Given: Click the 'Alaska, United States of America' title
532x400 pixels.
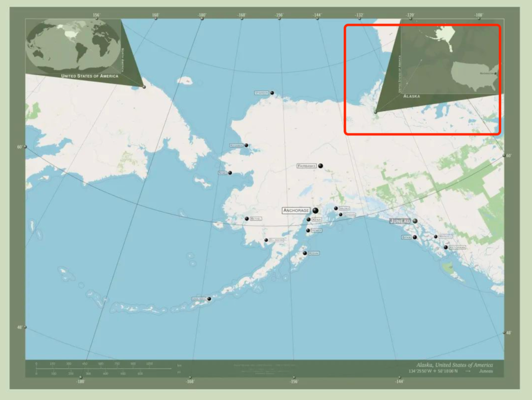Looking at the screenshot, I should (454, 365).
